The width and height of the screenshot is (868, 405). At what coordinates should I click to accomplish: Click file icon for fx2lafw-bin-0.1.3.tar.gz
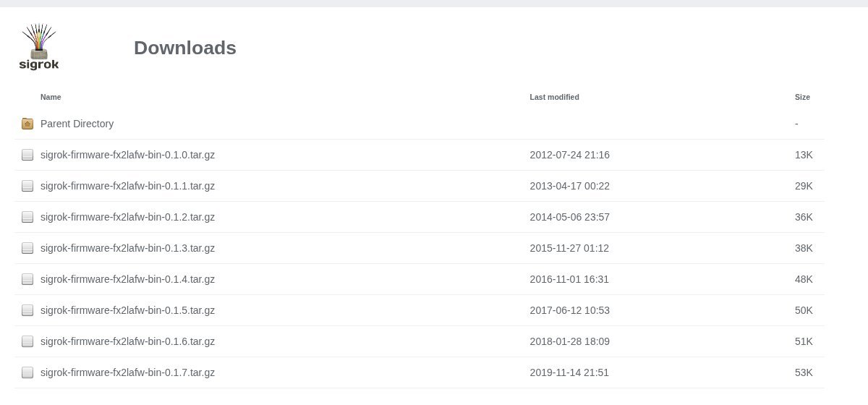(27, 248)
